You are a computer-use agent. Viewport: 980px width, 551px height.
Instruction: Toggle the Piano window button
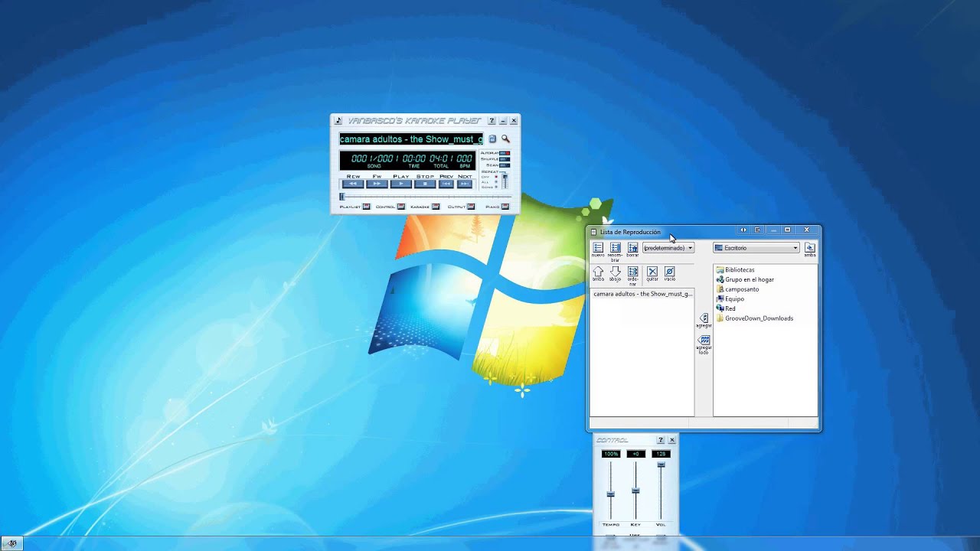tap(505, 207)
